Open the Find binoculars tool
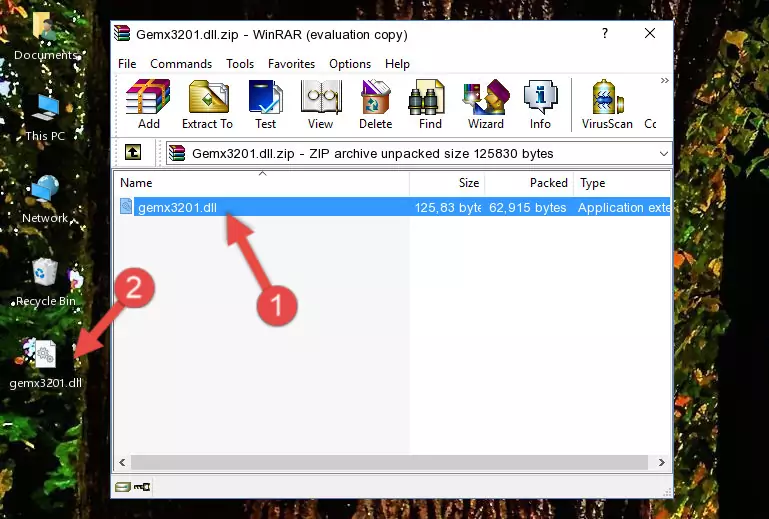Screen dimensions: 769x519 coord(430,104)
